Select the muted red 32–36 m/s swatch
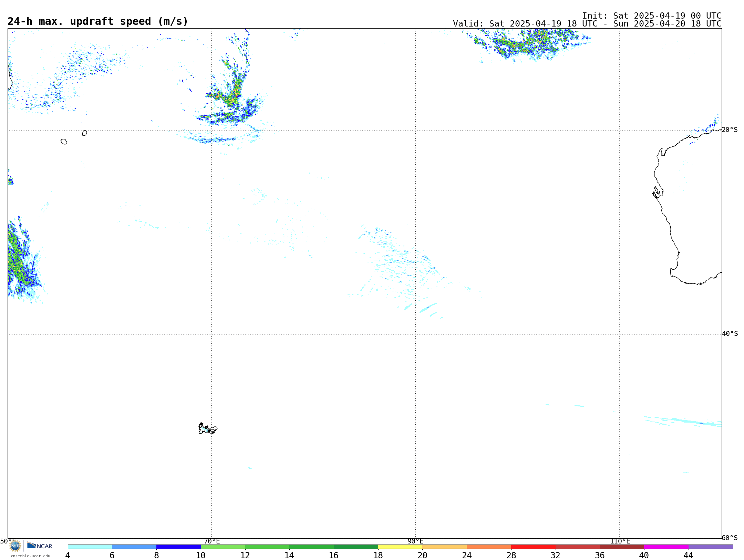The height and width of the screenshot is (560, 744). (x=578, y=547)
